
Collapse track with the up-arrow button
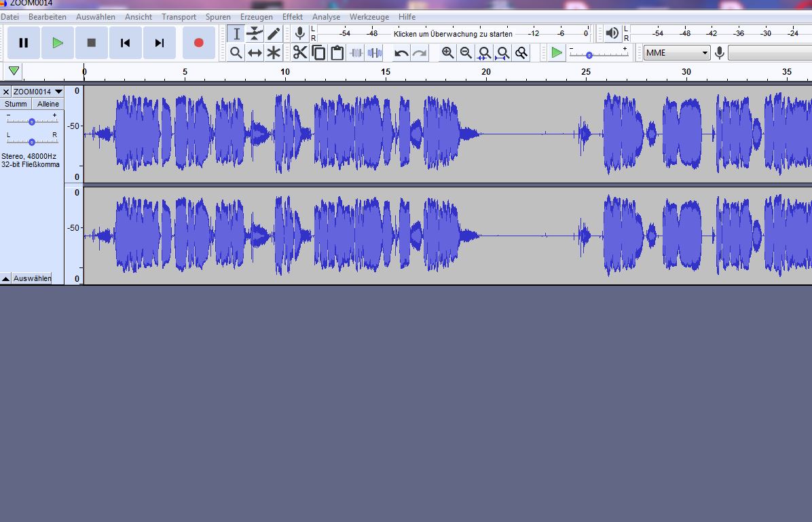5,278
